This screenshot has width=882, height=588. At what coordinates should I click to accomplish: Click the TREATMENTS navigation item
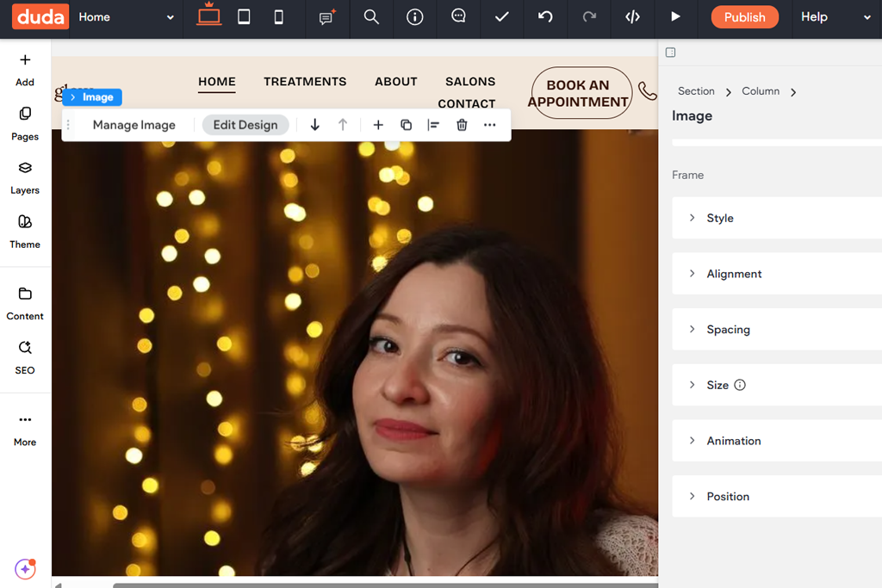305,82
